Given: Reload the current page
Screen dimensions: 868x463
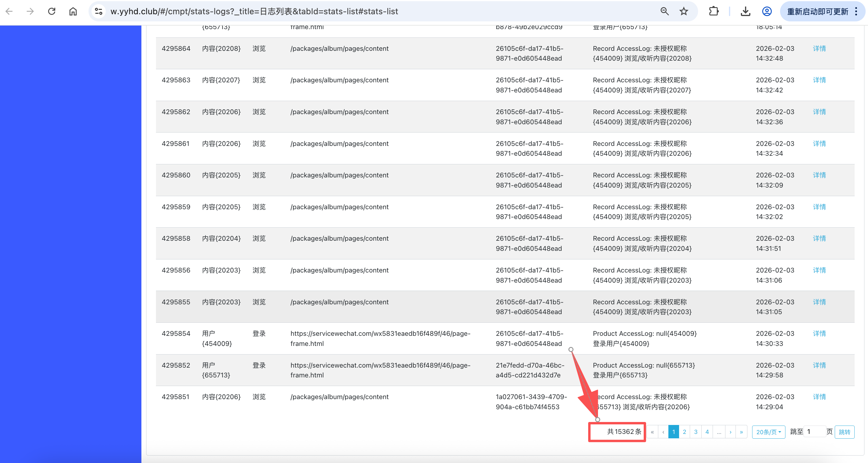Looking at the screenshot, I should click(x=52, y=12).
